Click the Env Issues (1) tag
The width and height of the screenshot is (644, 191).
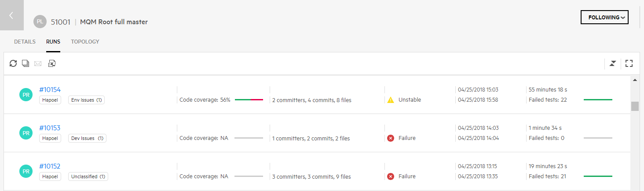pos(86,100)
